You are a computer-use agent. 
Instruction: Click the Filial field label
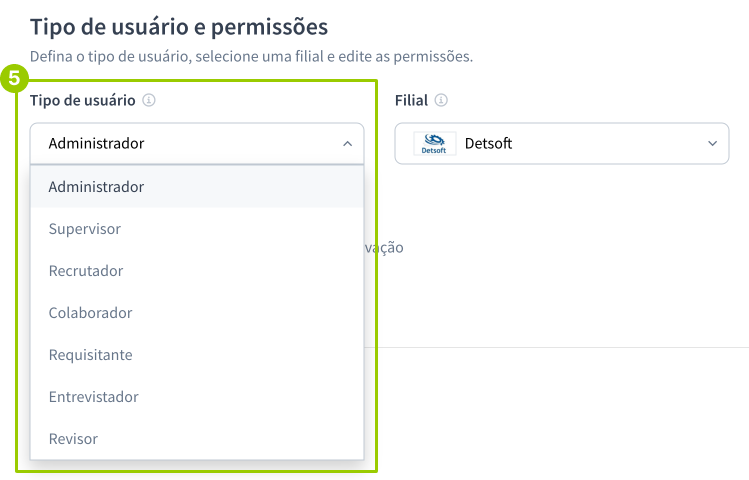click(411, 101)
